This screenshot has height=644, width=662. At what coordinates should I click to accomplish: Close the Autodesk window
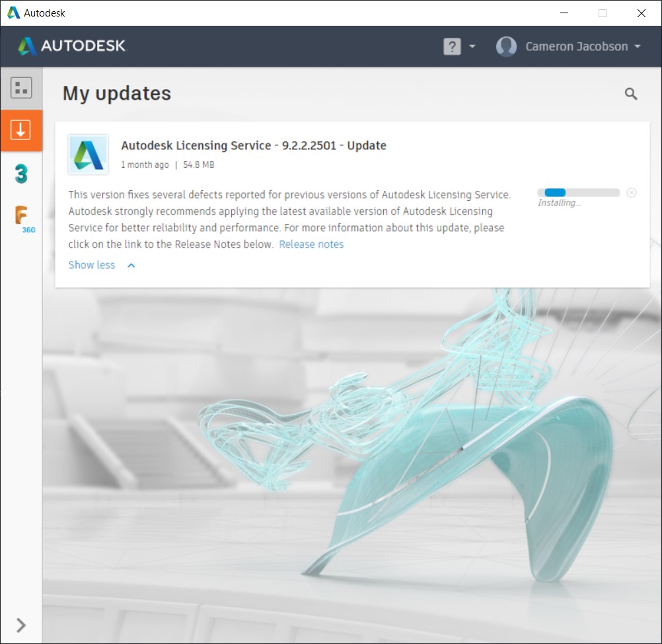pos(642,13)
